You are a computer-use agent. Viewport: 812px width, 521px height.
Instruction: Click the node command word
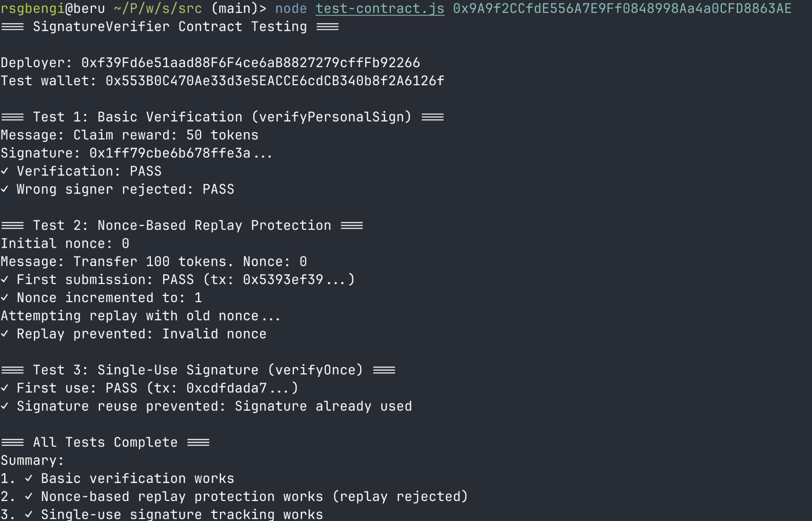point(291,9)
